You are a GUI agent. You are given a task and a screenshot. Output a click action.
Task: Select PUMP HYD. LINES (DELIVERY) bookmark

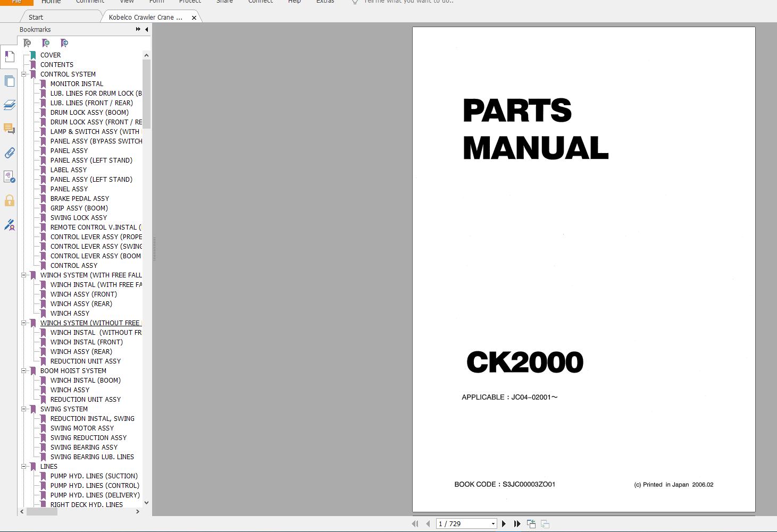(95, 495)
